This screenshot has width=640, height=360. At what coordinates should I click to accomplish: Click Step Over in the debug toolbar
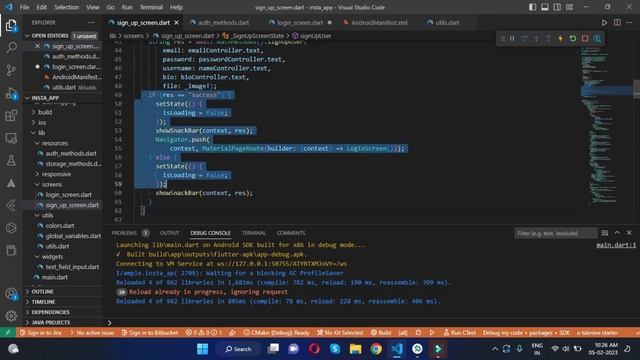pos(524,38)
